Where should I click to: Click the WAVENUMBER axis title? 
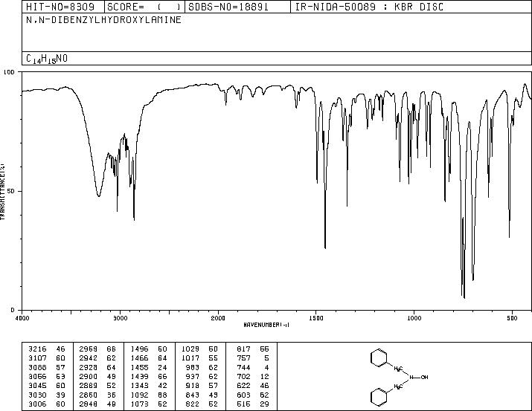[266, 325]
